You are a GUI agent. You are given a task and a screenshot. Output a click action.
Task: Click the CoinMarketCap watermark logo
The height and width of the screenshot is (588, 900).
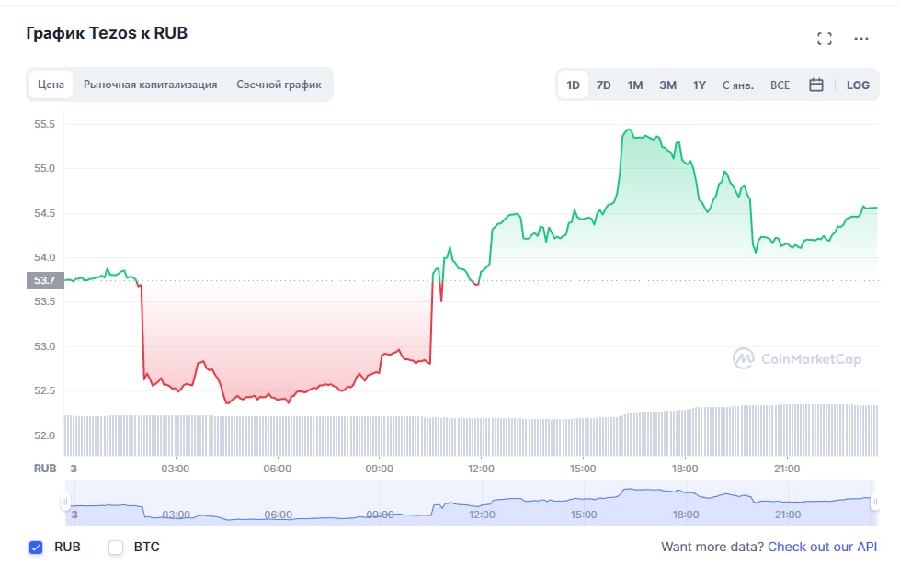pyautogui.click(x=797, y=359)
